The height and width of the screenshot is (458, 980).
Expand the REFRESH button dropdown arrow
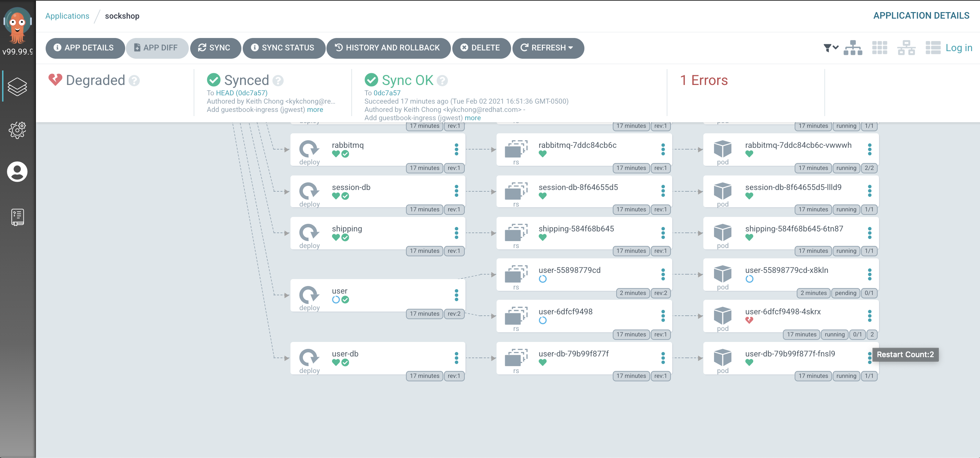pos(571,48)
